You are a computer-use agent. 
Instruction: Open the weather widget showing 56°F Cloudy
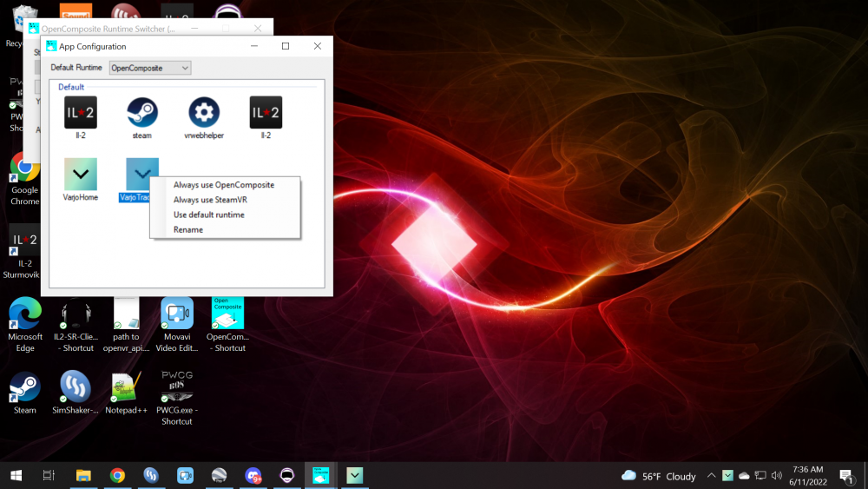pyautogui.click(x=660, y=476)
